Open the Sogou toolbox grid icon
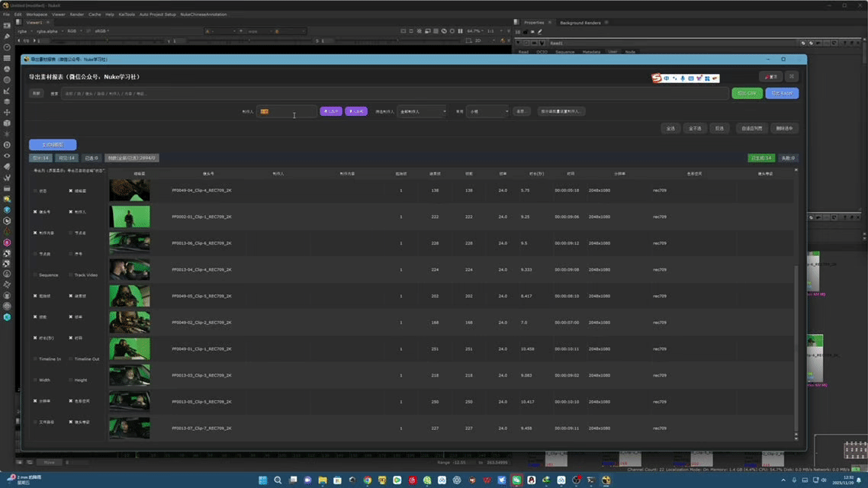 pyautogui.click(x=707, y=79)
